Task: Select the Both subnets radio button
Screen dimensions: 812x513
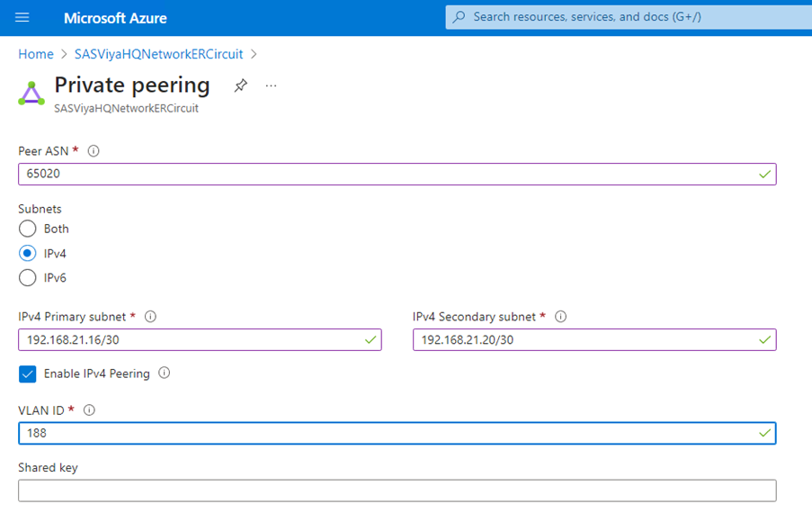Action: pyautogui.click(x=28, y=229)
